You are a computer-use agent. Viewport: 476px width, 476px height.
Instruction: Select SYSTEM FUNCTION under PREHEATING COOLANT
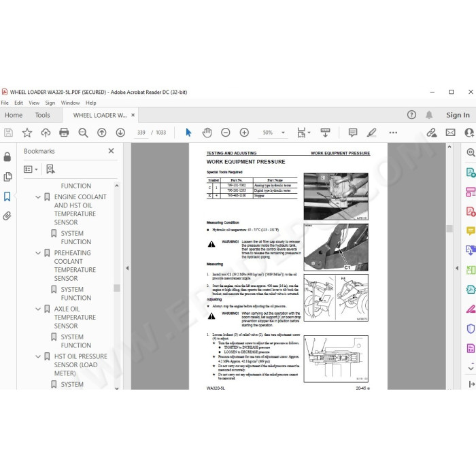click(x=76, y=294)
